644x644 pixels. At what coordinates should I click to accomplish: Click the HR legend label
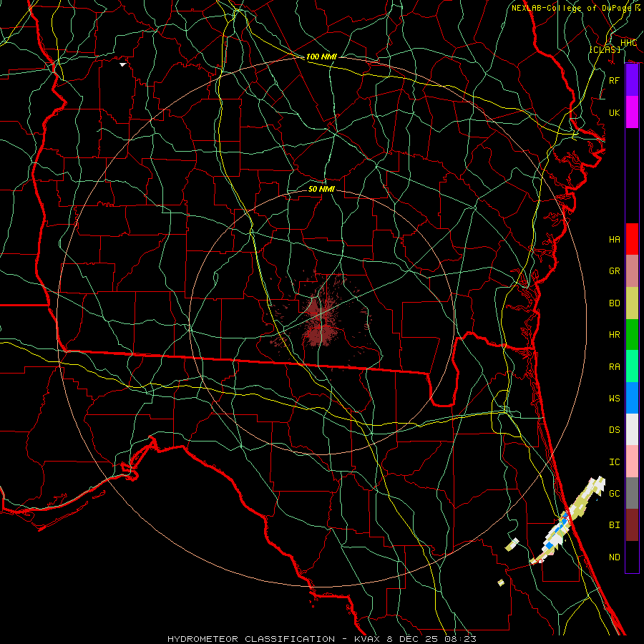pyautogui.click(x=615, y=335)
